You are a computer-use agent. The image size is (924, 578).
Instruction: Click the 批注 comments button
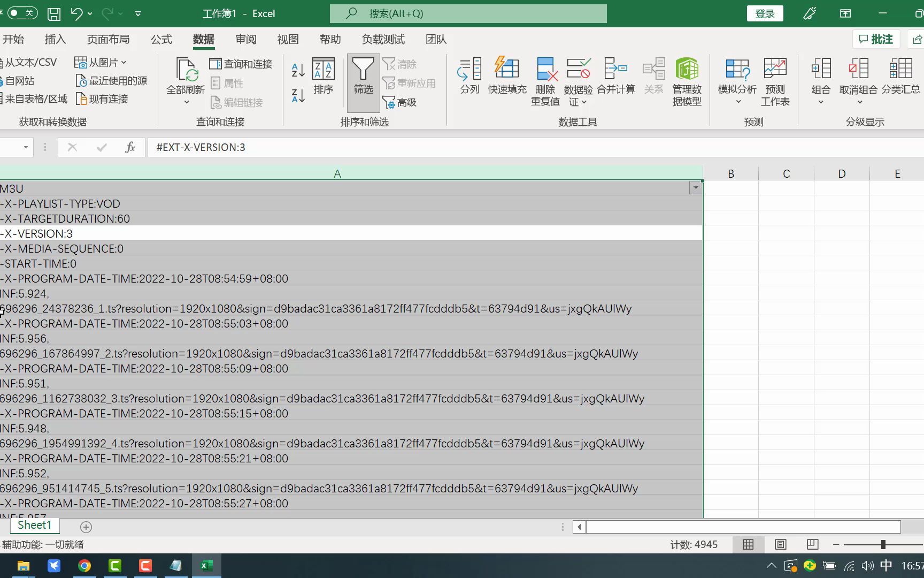(876, 39)
